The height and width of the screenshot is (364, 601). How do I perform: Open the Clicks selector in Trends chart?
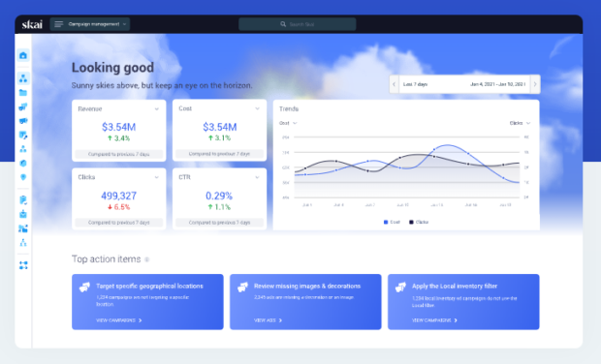pos(520,123)
